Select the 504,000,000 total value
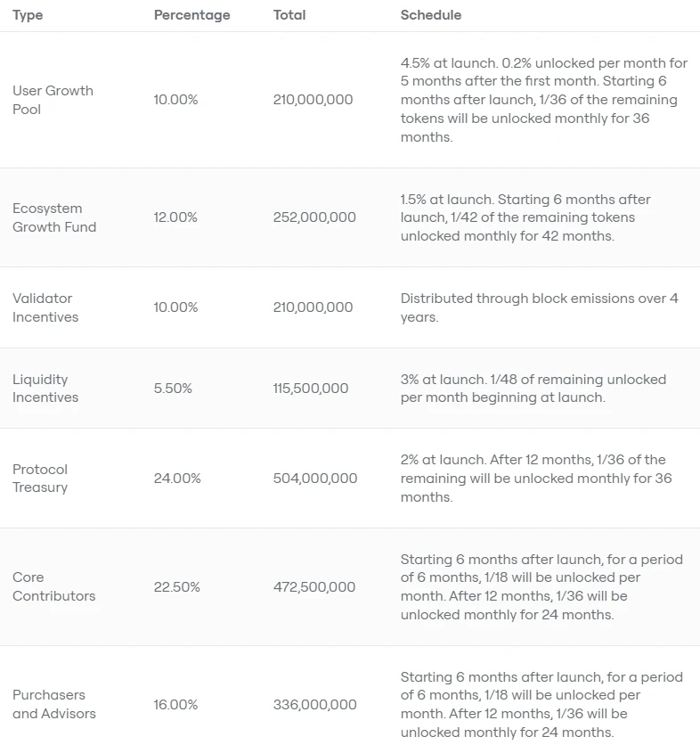The height and width of the screenshot is (745, 700). coord(315,479)
